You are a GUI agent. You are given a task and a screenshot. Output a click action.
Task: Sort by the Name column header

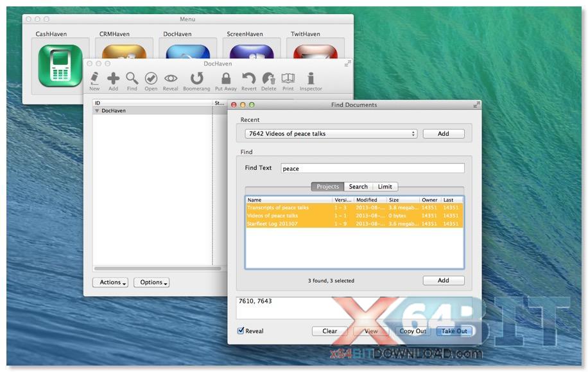click(x=289, y=200)
